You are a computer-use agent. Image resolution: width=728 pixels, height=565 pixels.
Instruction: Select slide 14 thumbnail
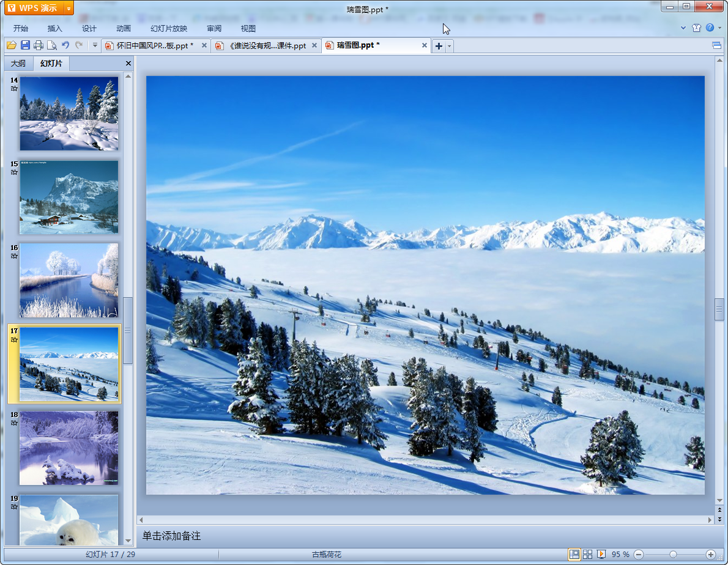click(69, 114)
